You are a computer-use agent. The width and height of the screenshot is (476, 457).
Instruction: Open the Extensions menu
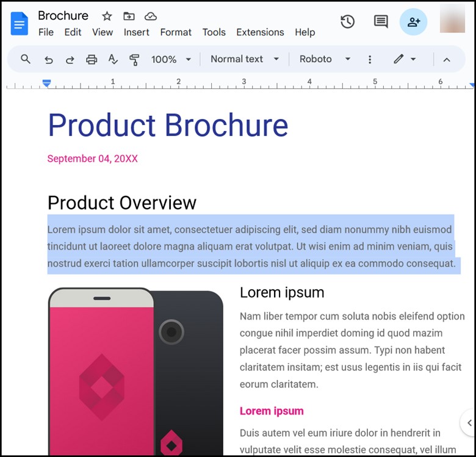260,32
